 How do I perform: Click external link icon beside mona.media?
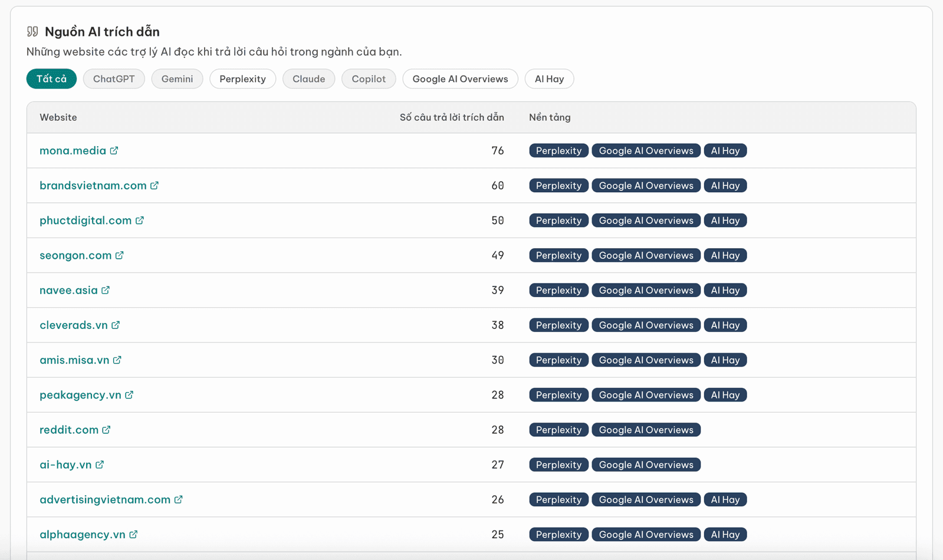[x=114, y=150]
